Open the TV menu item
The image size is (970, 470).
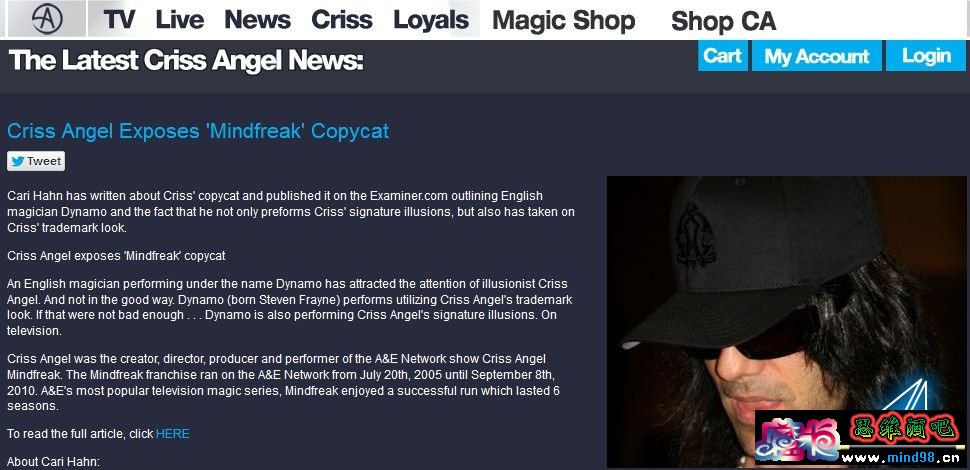pyautogui.click(x=119, y=20)
